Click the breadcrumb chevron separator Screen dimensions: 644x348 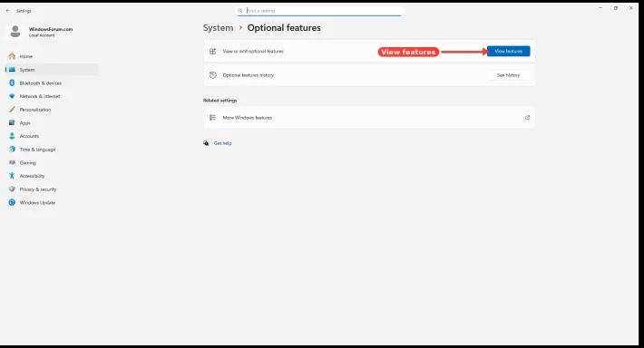coord(240,28)
